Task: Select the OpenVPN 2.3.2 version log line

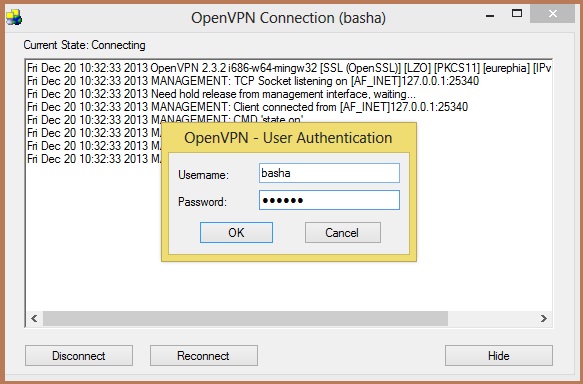Action: (x=289, y=68)
